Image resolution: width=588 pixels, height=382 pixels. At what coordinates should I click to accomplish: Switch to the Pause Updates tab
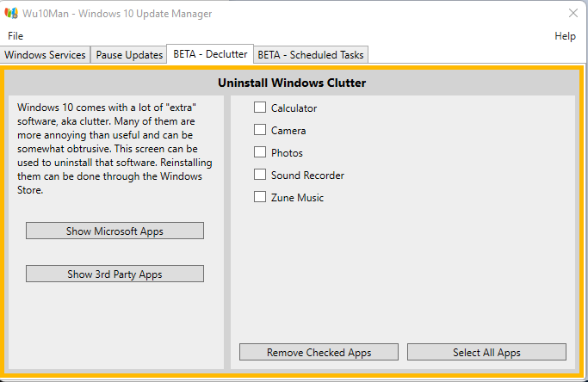(x=129, y=55)
